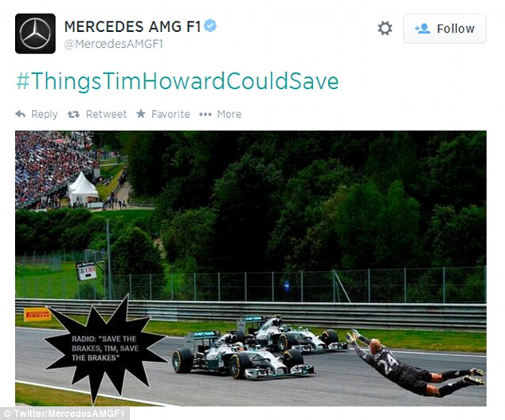
Task: Click the Retweet text label
Action: pyautogui.click(x=106, y=114)
